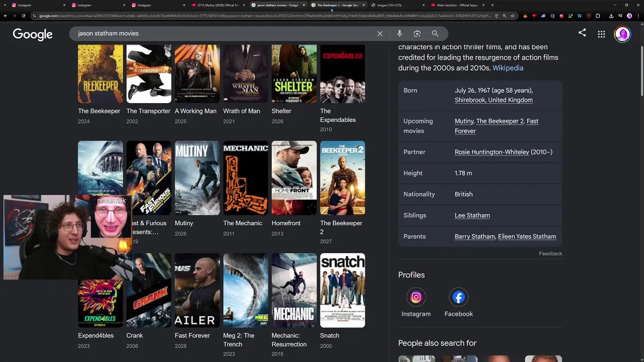The image size is (644, 362).
Task: Reload the page
Action: tap(24, 16)
